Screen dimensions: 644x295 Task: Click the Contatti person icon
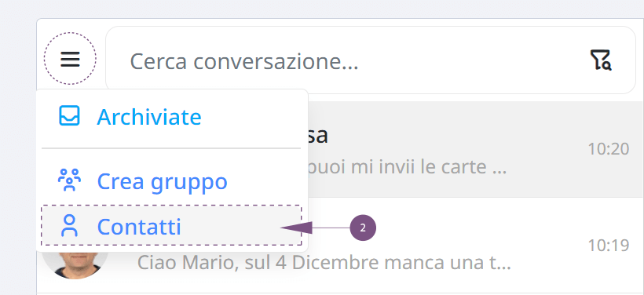point(69,226)
